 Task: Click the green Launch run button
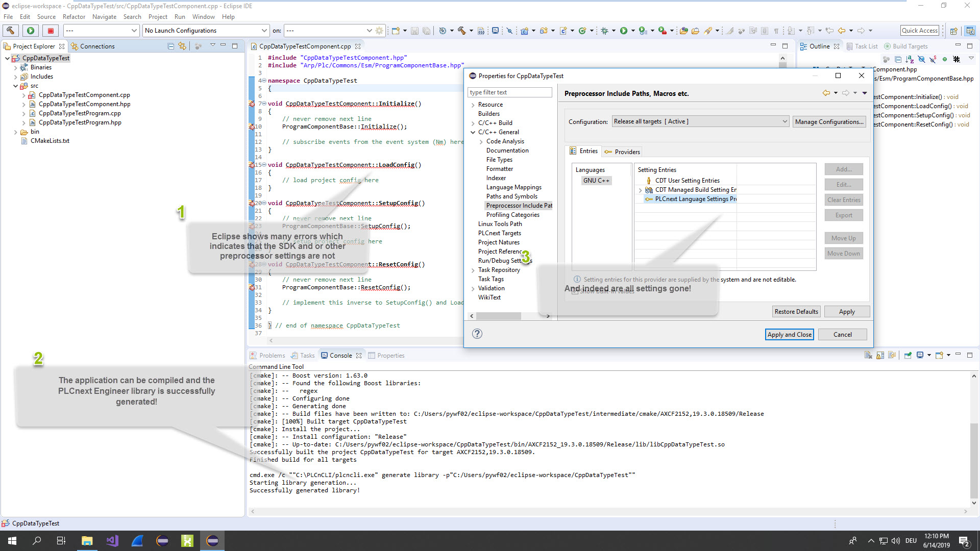(31, 31)
